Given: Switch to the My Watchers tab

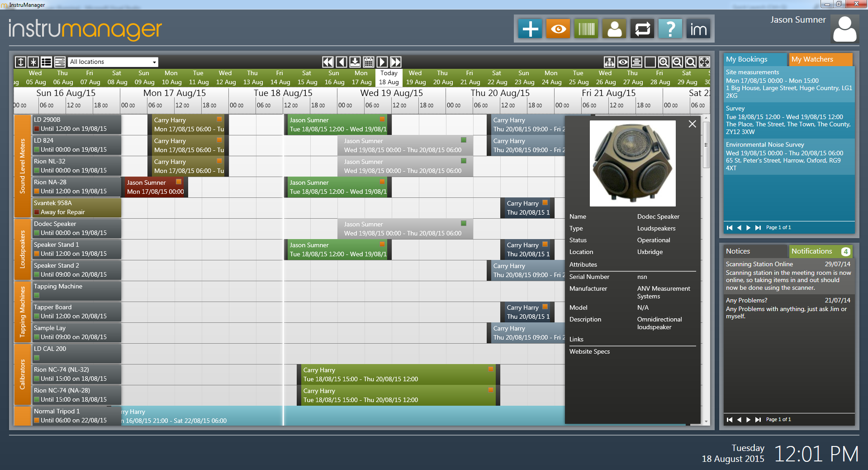Looking at the screenshot, I should pos(821,59).
